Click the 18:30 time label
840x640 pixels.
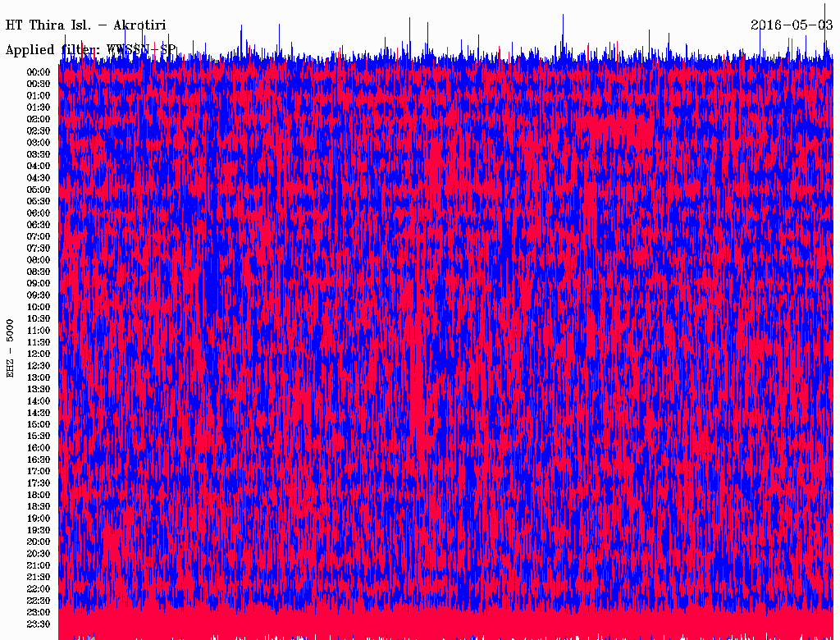point(39,506)
